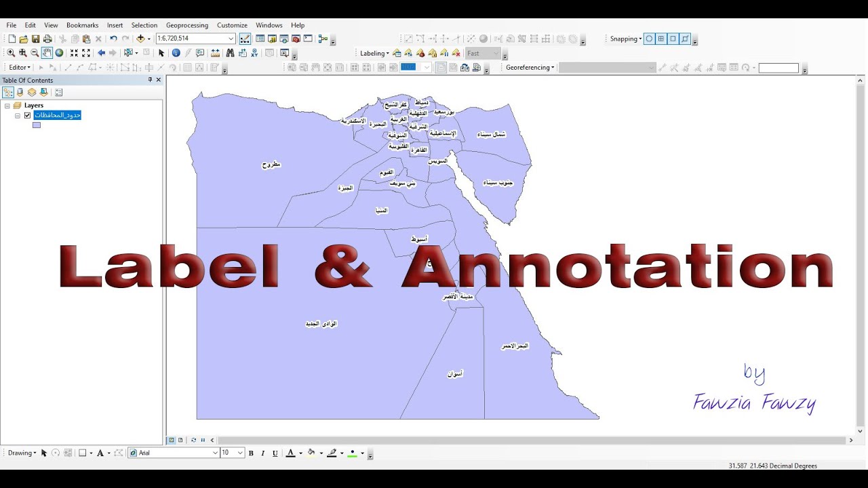Open the Bookmarks menu
The height and width of the screenshot is (488, 868).
[x=82, y=25]
